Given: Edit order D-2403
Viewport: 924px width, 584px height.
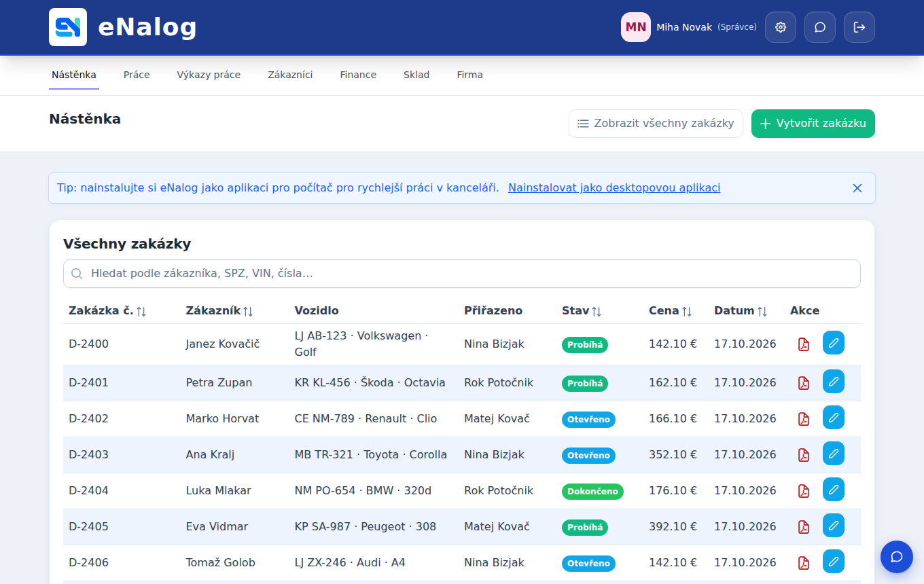Looking at the screenshot, I should [x=834, y=454].
